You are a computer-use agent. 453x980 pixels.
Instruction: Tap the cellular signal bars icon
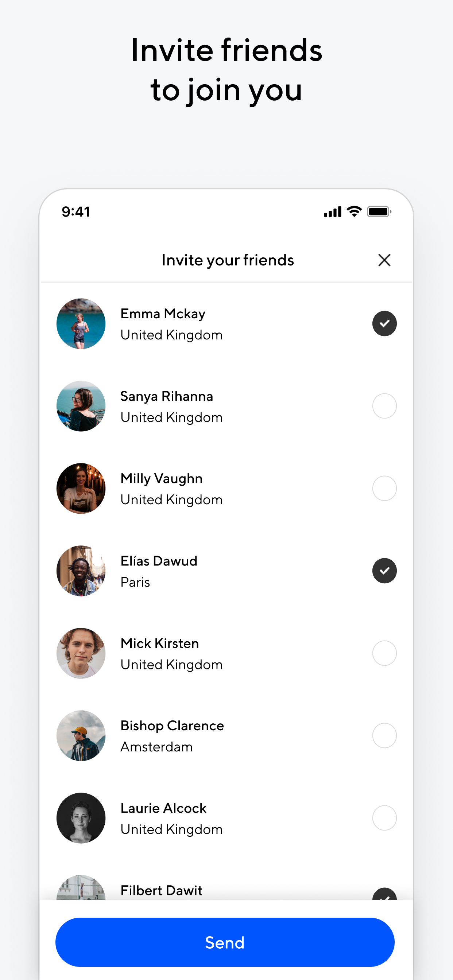332,212
